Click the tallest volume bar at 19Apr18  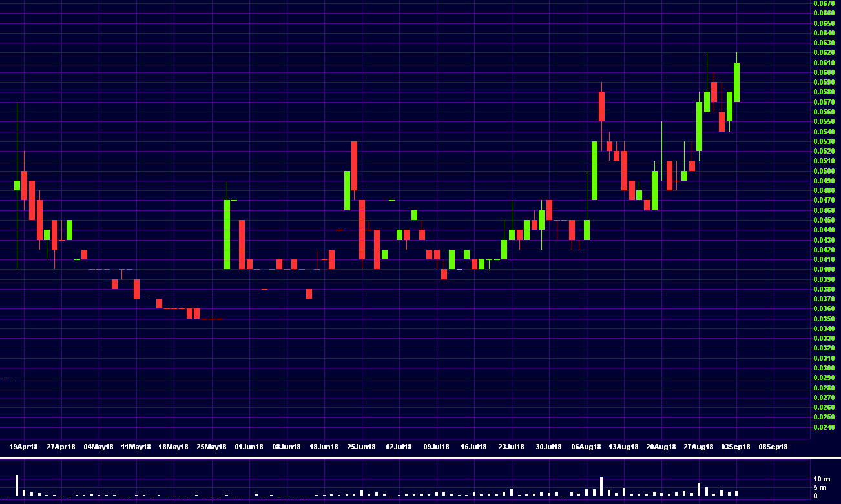17,485
